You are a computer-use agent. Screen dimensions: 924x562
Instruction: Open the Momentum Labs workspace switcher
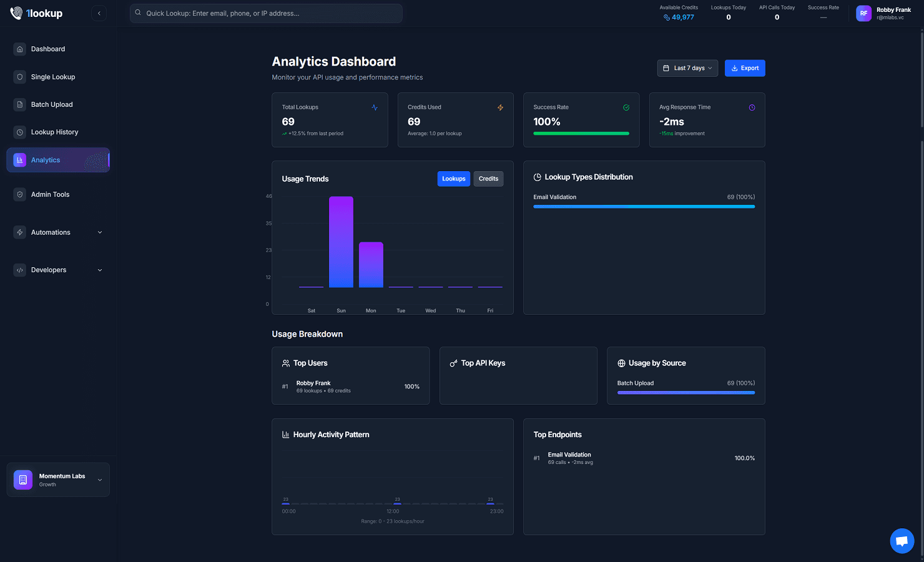click(58, 480)
